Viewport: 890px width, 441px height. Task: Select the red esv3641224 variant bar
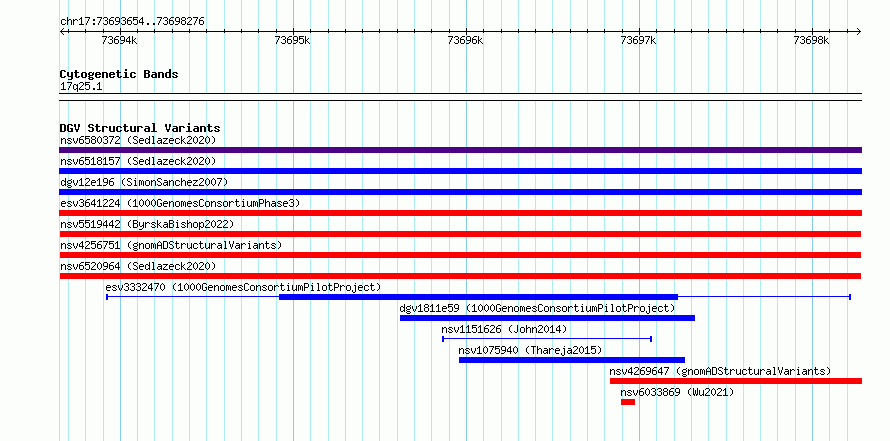pyautogui.click(x=460, y=213)
